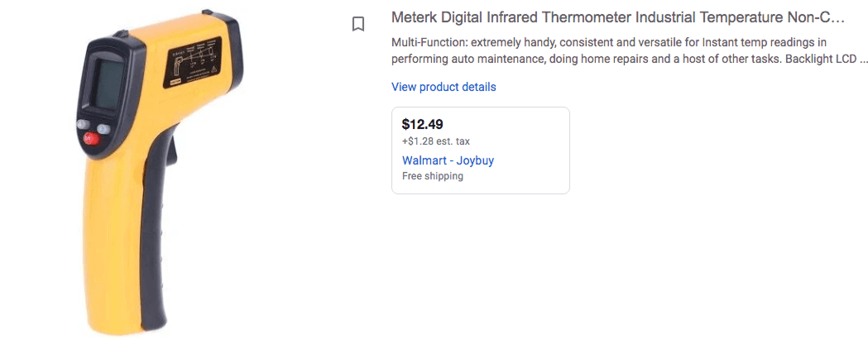Click the Free shipping label

[x=433, y=176]
